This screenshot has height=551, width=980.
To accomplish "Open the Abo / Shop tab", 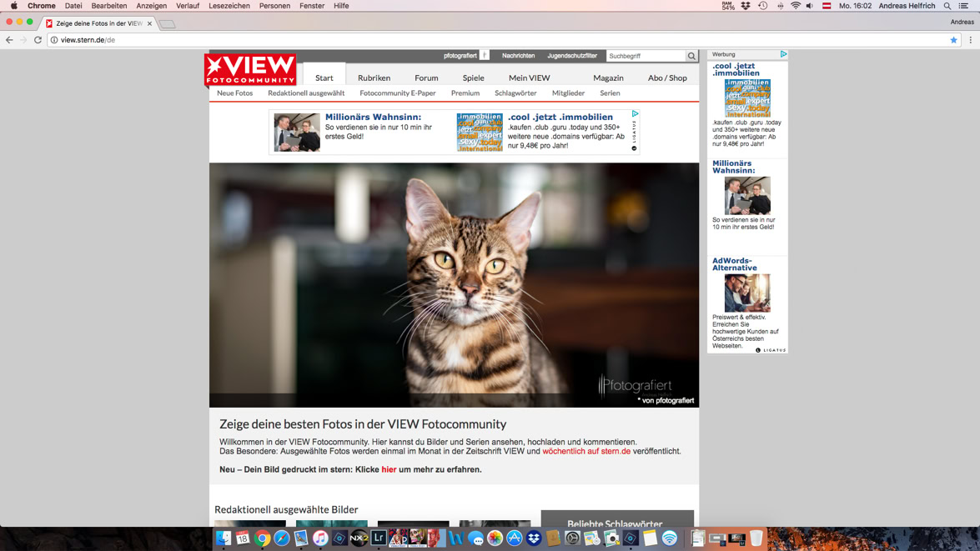I will point(667,78).
